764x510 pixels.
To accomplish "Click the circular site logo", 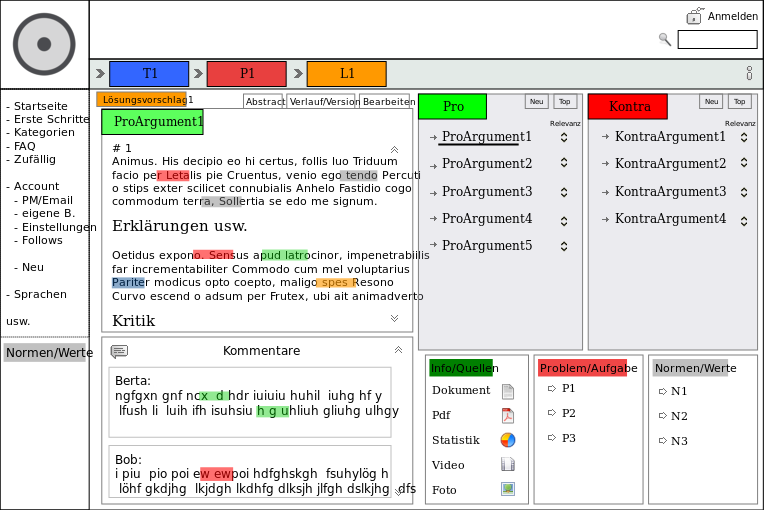I will [x=44, y=44].
